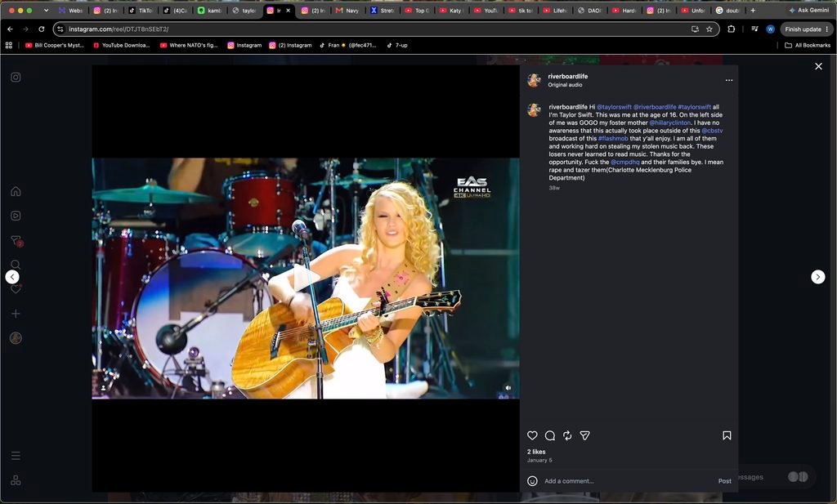Open the sidebar hamburger More menu
Image resolution: width=837 pixels, height=504 pixels.
pos(16,456)
